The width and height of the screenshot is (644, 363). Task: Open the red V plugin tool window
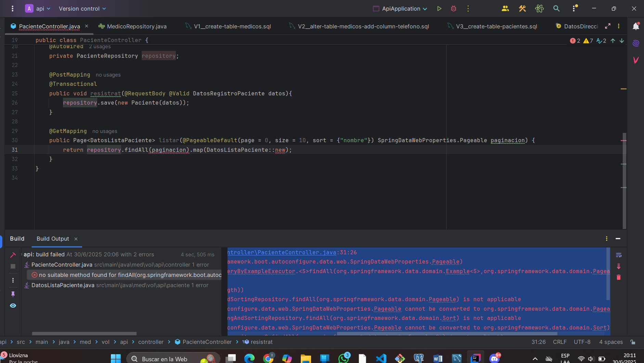(636, 60)
